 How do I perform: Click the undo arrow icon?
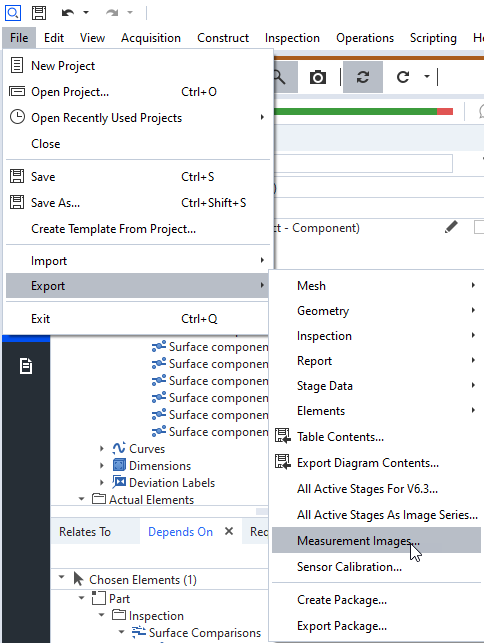[x=68, y=13]
